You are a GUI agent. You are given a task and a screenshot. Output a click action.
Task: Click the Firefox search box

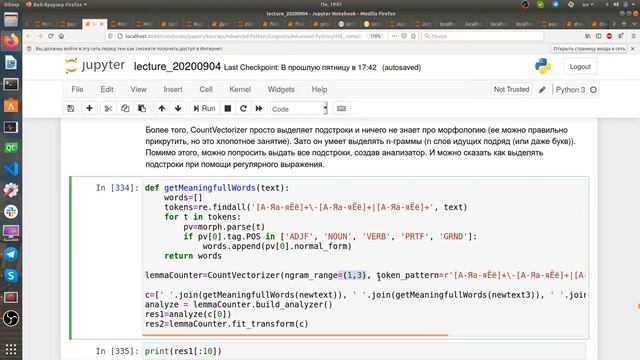coord(483,36)
